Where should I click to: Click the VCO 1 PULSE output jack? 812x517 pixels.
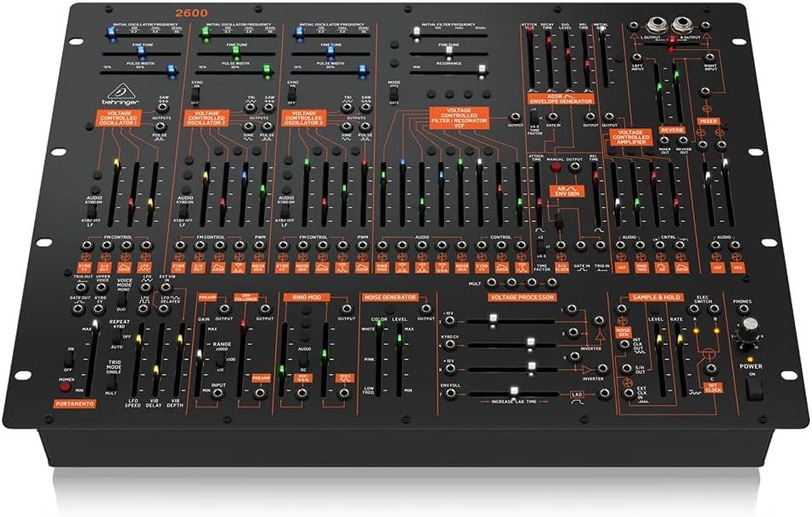pyautogui.click(x=161, y=126)
